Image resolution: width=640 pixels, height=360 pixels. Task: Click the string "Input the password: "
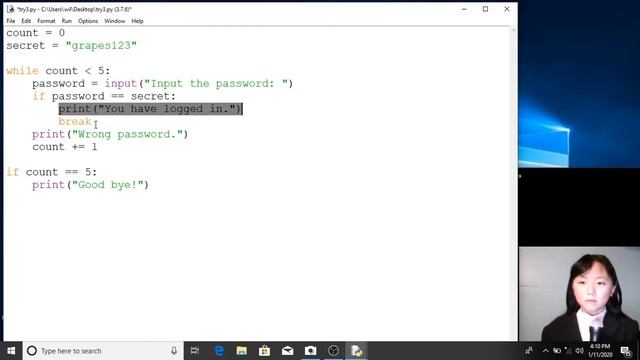(x=216, y=83)
